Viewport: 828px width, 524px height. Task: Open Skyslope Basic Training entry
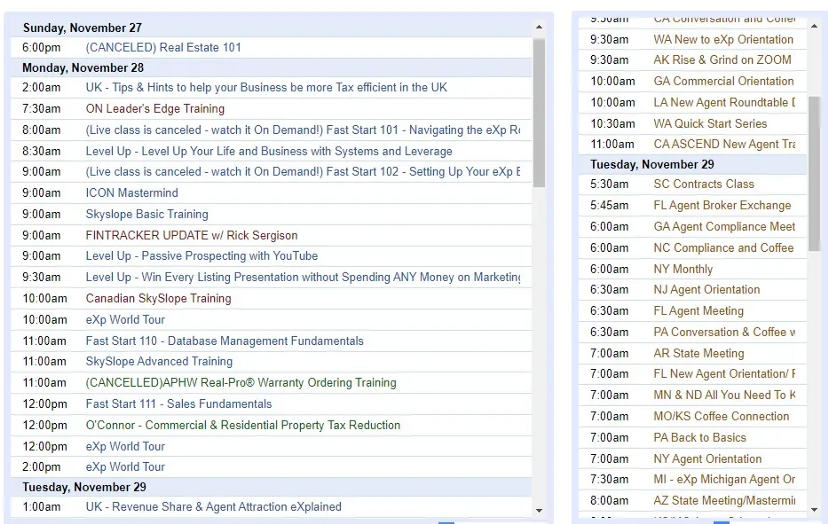coord(147,214)
